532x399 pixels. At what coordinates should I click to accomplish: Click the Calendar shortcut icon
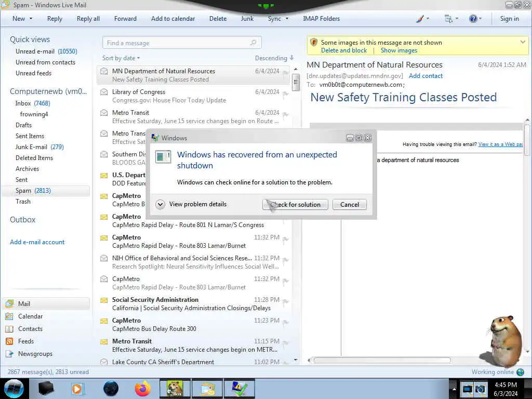click(9, 316)
